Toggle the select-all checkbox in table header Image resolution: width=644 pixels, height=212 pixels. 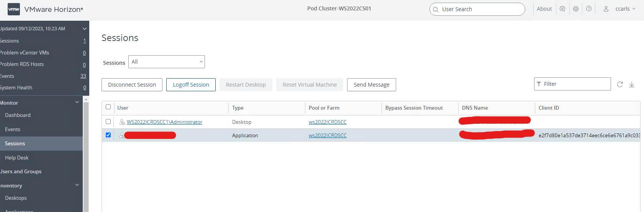point(108,107)
